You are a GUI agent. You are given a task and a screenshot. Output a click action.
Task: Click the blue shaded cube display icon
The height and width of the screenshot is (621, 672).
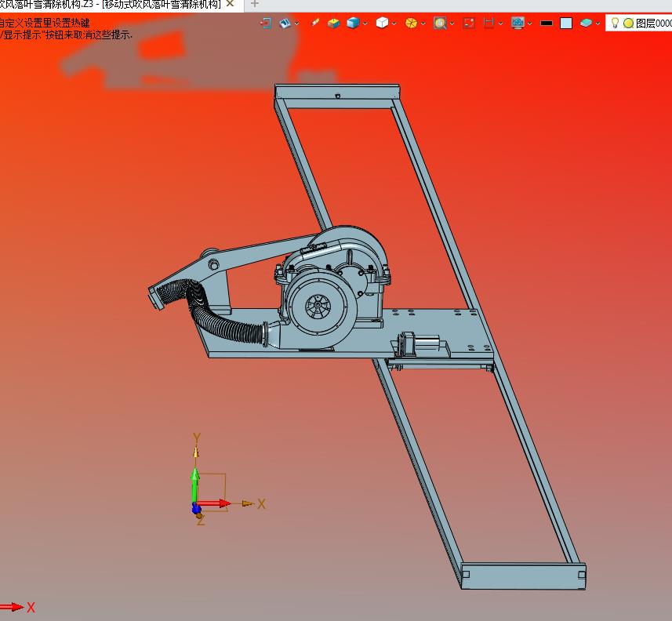pos(352,24)
